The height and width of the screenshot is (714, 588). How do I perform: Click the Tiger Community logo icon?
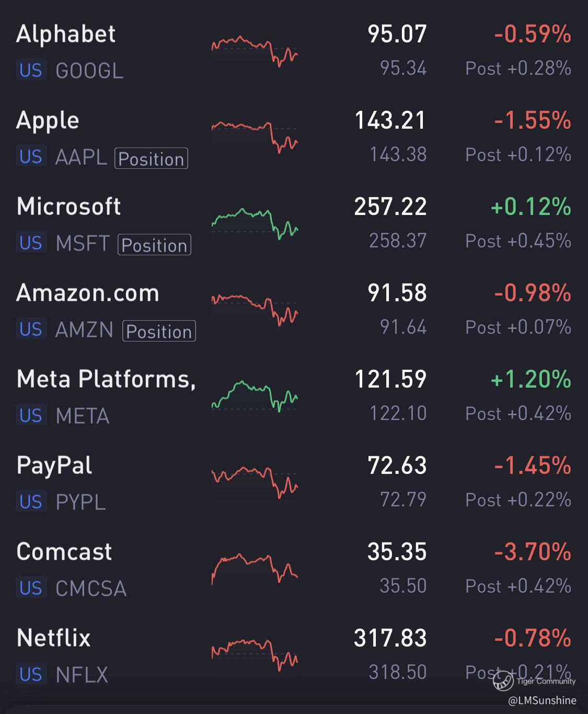502,682
